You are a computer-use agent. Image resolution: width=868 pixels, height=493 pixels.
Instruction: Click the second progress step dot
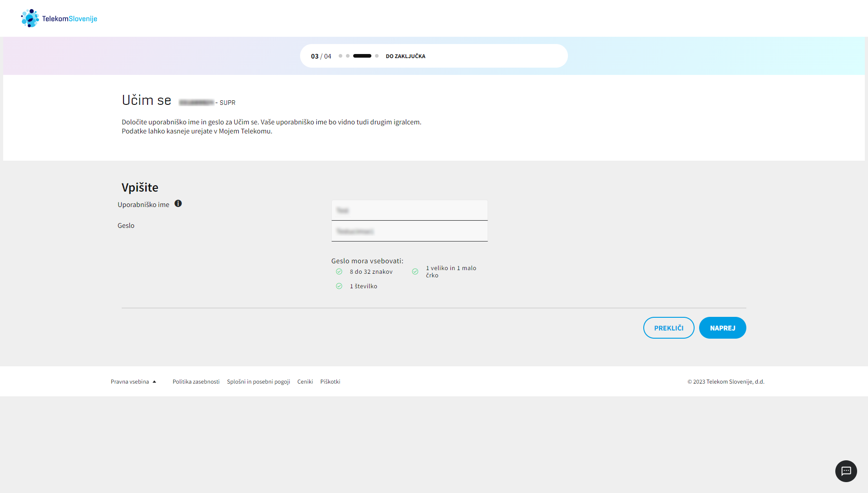348,56
